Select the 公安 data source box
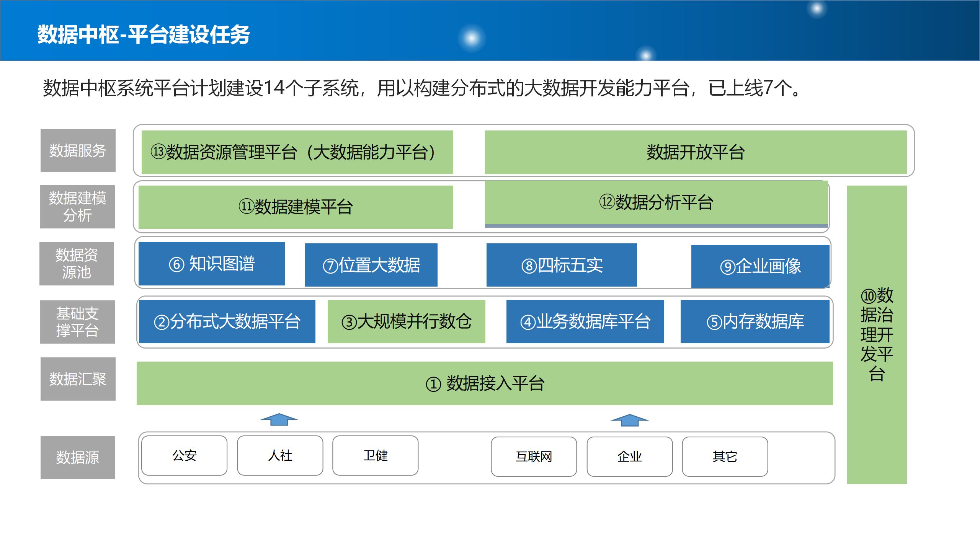This screenshot has width=980, height=551. (184, 455)
